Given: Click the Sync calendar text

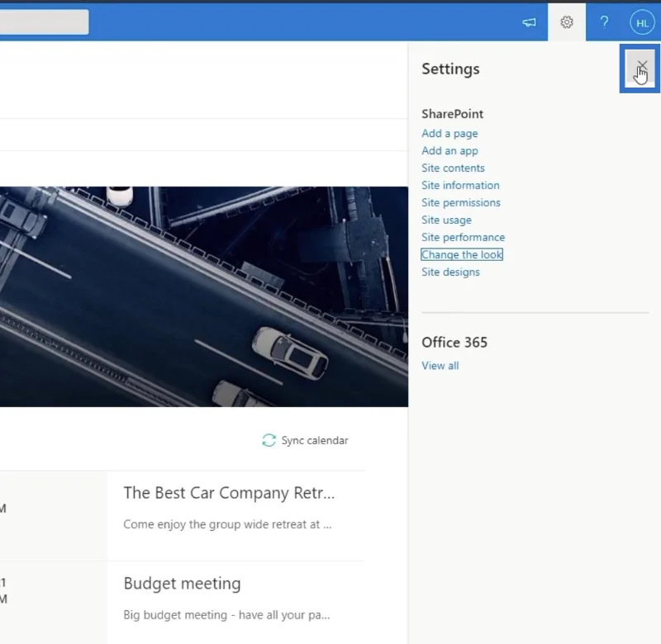Looking at the screenshot, I should [x=315, y=441].
